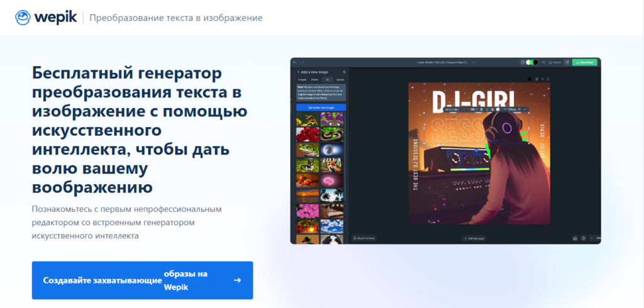Select the pink neon brain thumbnail
644x308 pixels.
[332, 180]
